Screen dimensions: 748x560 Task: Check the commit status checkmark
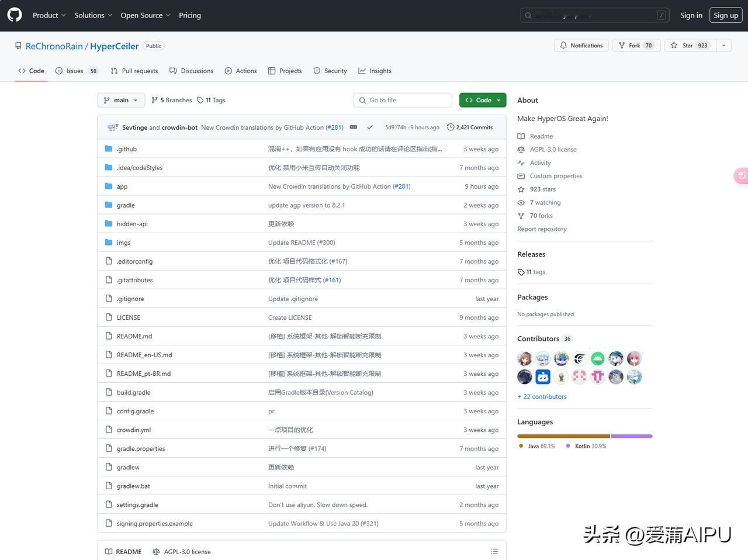click(x=370, y=127)
